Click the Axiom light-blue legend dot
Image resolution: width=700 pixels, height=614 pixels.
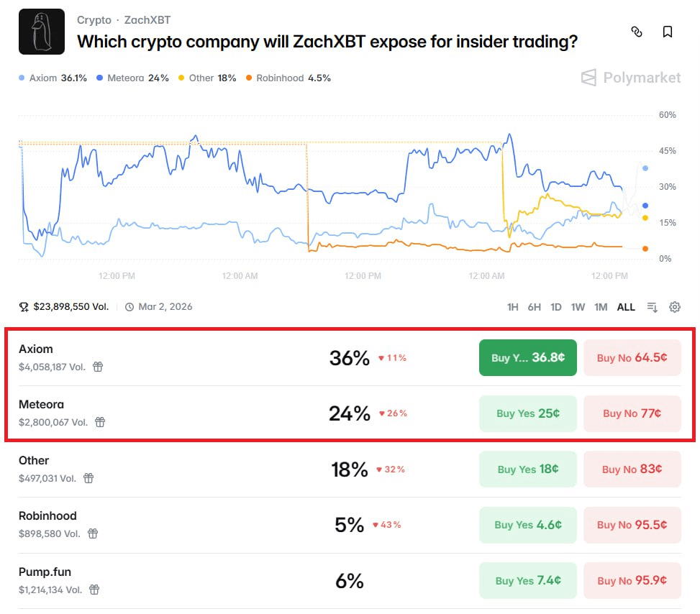click(x=22, y=78)
